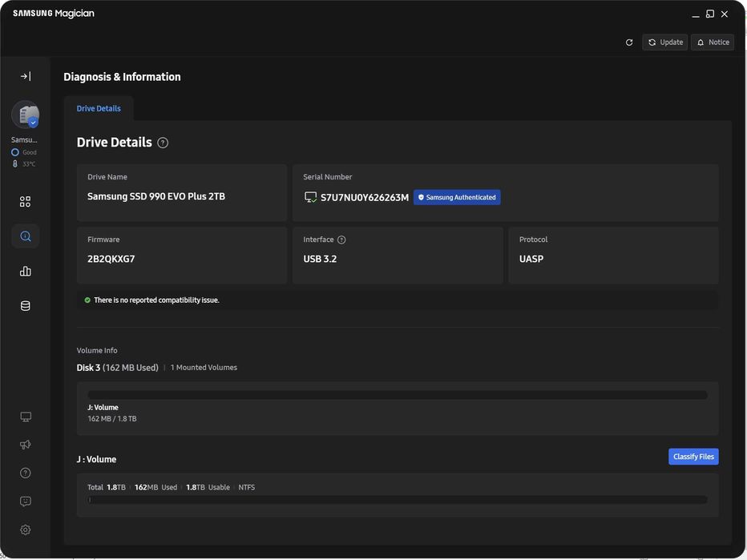Click the J: Volume usage bar in Volume Info

[398, 395]
